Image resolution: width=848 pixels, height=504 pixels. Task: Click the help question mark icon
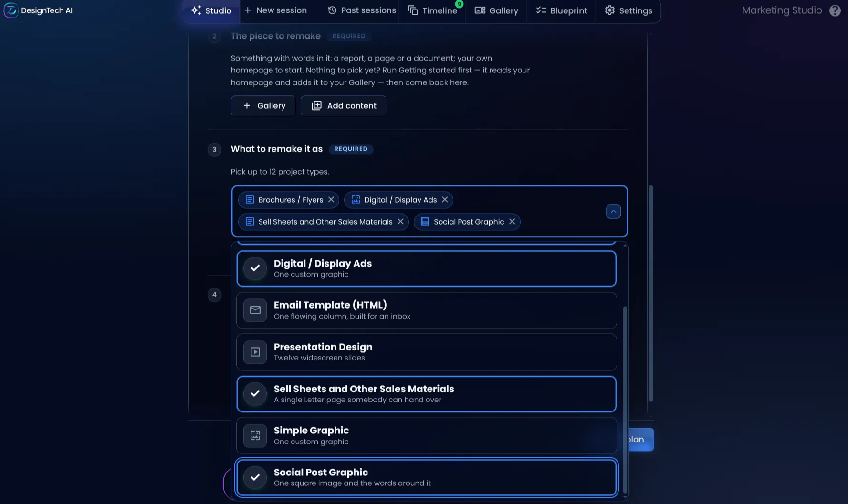pos(835,10)
